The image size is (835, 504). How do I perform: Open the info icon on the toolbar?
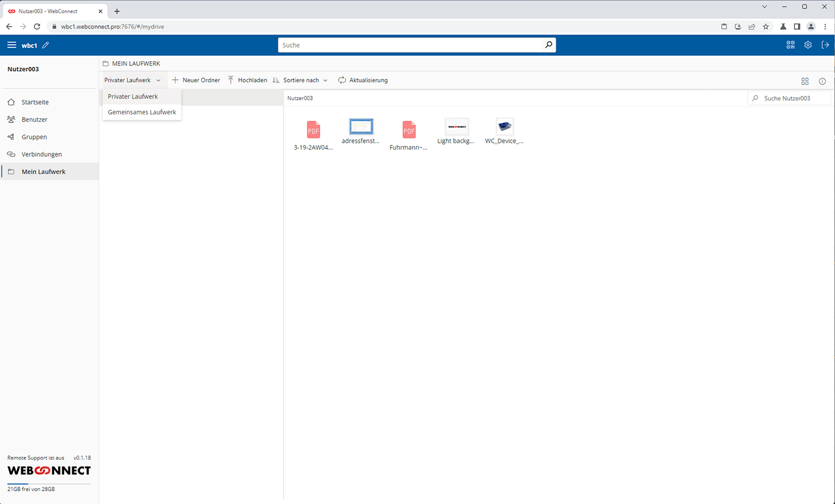click(x=822, y=81)
